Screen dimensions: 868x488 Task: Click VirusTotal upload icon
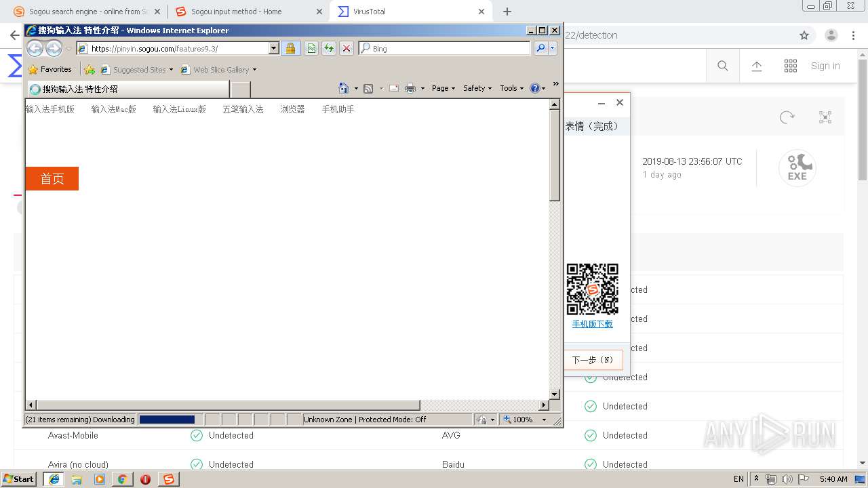pyautogui.click(x=757, y=66)
